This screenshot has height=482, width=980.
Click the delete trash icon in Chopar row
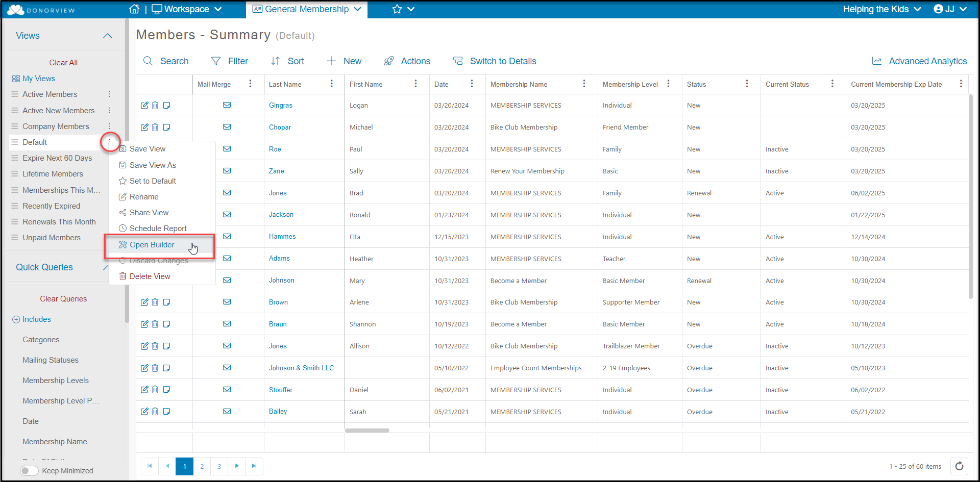(155, 128)
